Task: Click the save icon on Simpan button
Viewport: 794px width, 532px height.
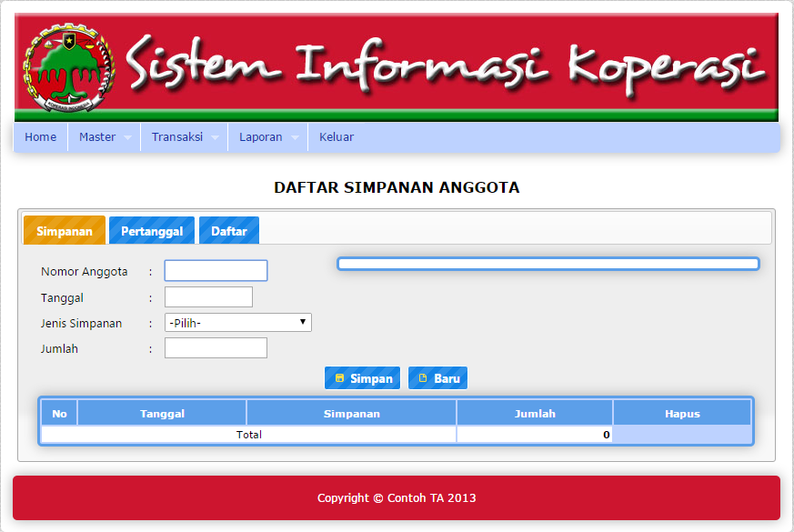Action: (x=339, y=378)
